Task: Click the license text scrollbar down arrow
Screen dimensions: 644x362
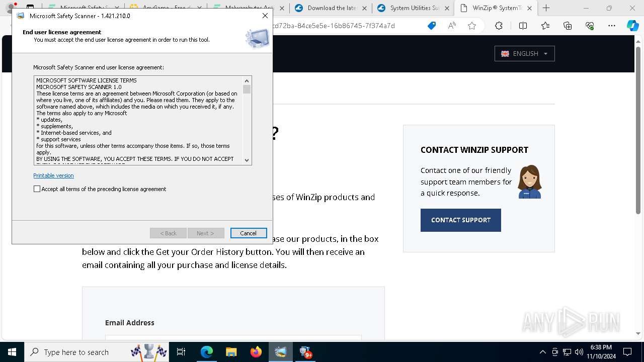Action: (247, 160)
